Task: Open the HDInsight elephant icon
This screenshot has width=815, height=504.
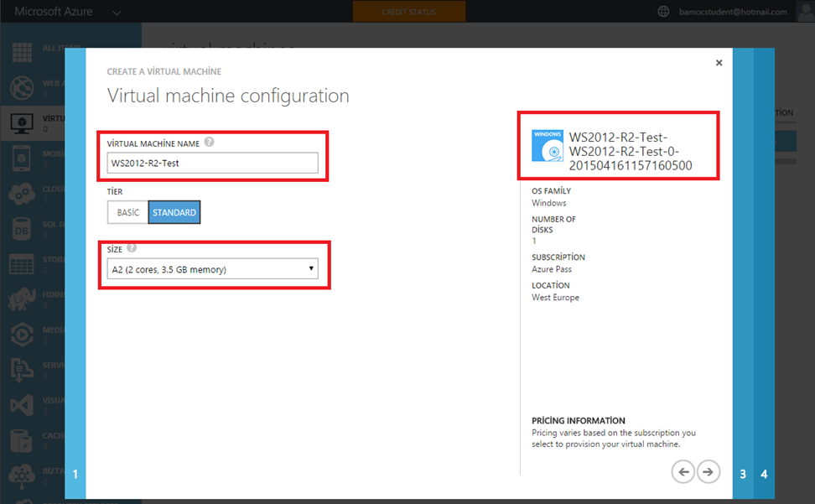Action: 22,299
